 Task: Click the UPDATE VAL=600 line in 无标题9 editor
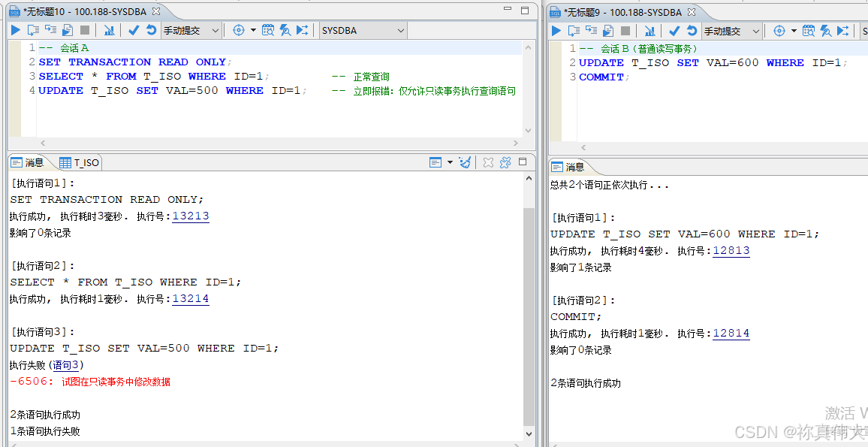(713, 62)
